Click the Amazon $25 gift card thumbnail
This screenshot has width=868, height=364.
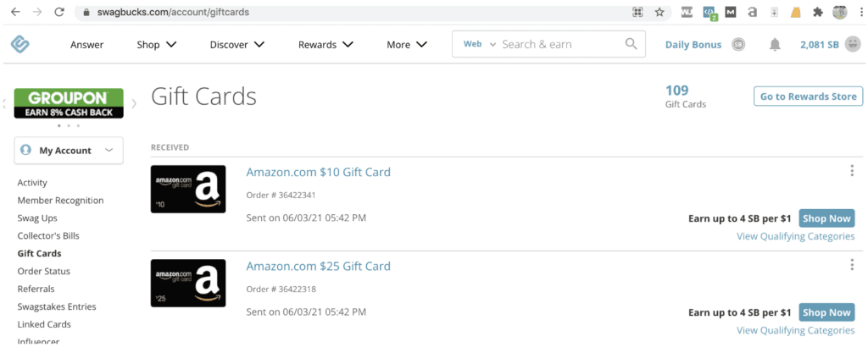point(188,283)
